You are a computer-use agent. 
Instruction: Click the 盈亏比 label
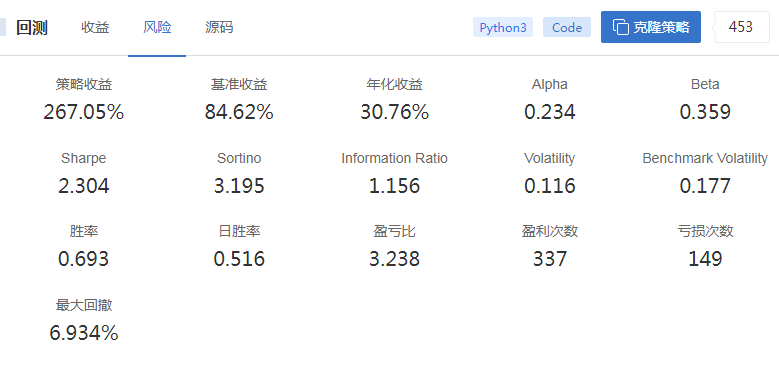point(394,231)
